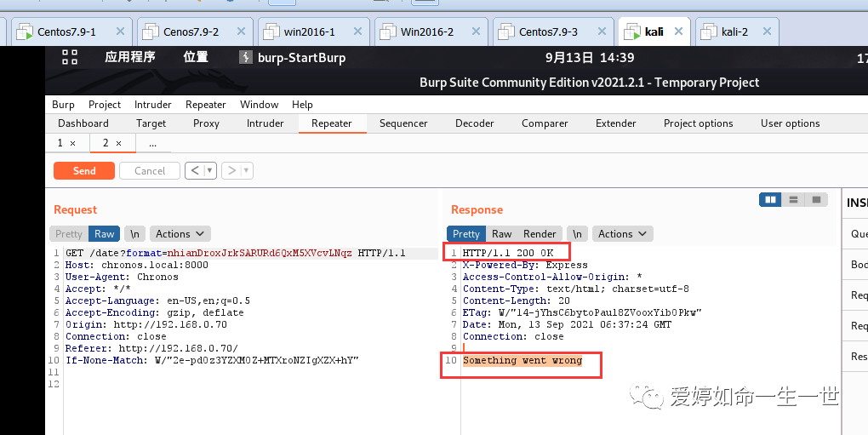
Task: Close the kali-2 VM tab
Action: pos(767,31)
